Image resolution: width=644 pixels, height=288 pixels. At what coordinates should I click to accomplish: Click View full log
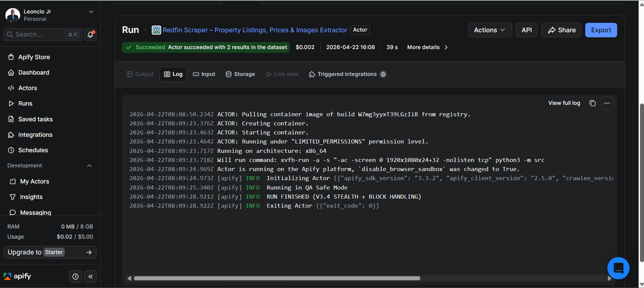pos(564,103)
